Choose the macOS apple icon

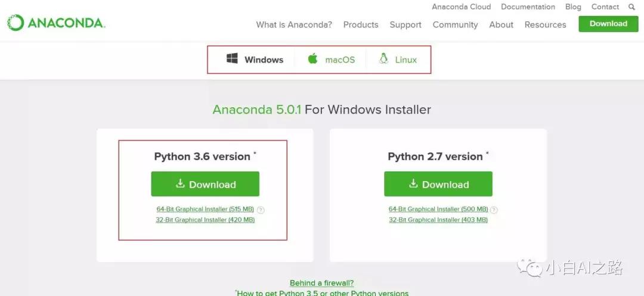tap(313, 58)
